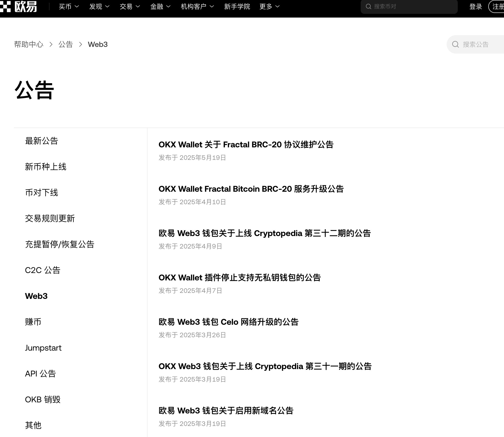Click the Web3 breadcrumb item
504x437 pixels.
tap(98, 44)
